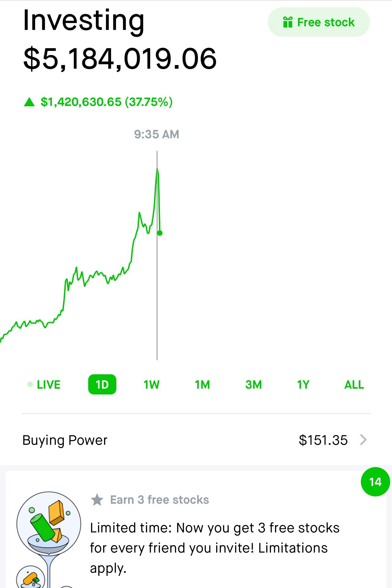Screen dimensions: 392x588
Task: Switch chart to 1M range
Action: [202, 385]
